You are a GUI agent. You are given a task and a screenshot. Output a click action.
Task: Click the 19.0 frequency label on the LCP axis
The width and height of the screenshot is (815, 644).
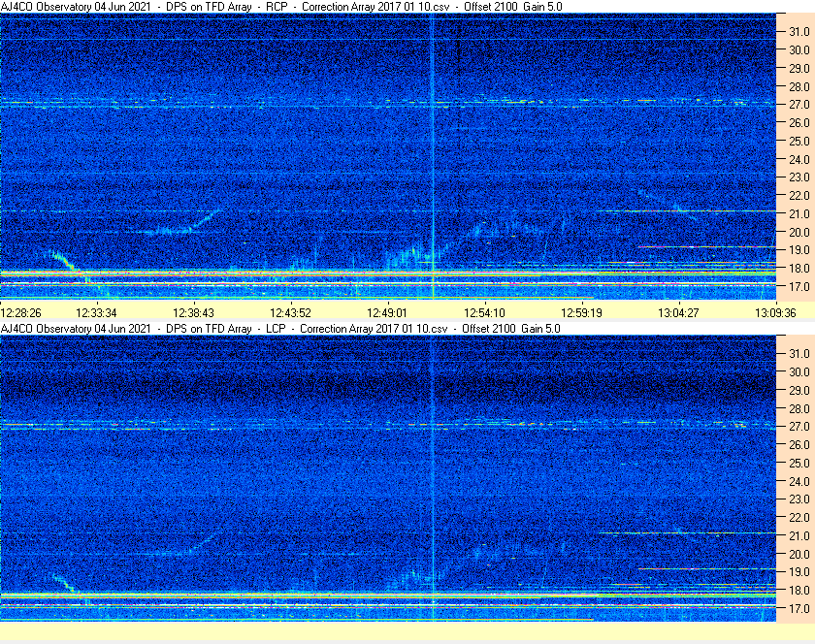pyautogui.click(x=799, y=572)
